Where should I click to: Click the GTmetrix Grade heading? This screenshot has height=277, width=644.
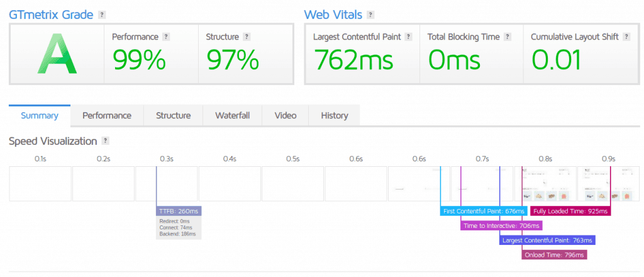51,15
